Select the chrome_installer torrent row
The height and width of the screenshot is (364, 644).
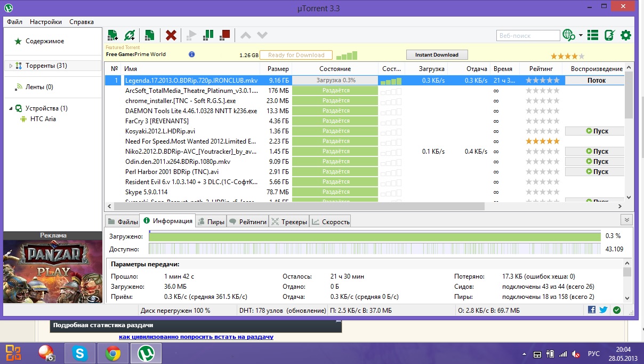click(365, 100)
